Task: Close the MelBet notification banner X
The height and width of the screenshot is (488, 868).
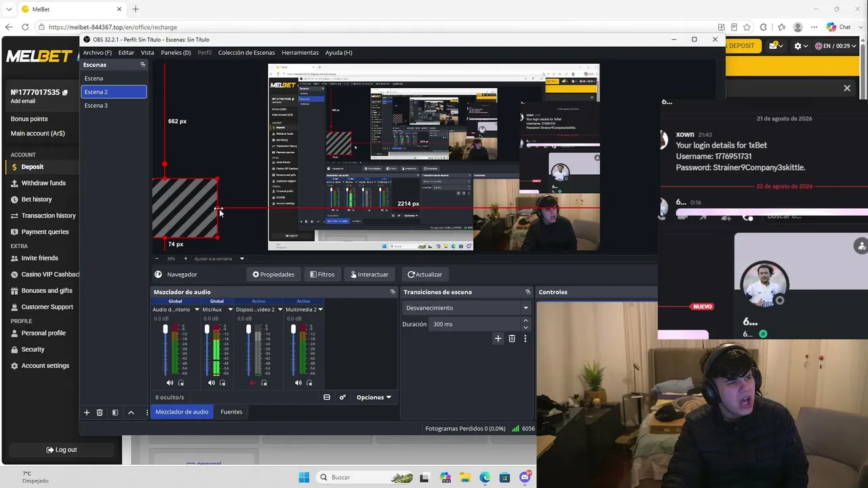Action: click(x=847, y=88)
